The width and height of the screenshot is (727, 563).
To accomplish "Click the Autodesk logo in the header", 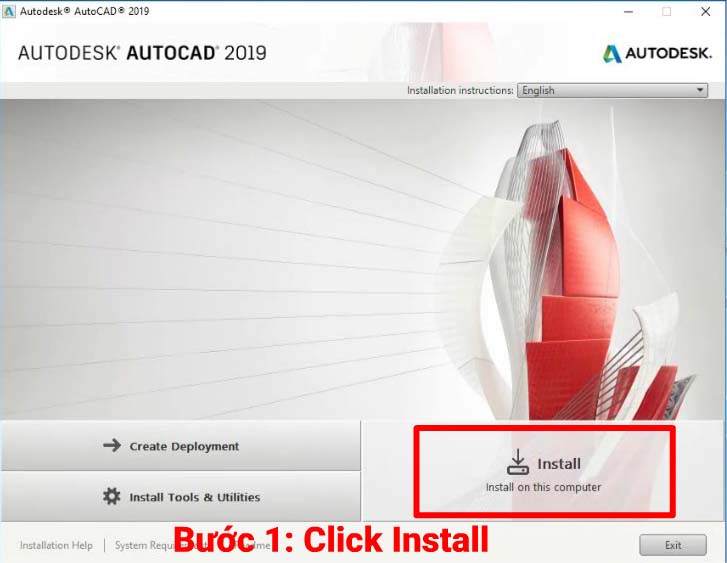I will (x=657, y=53).
